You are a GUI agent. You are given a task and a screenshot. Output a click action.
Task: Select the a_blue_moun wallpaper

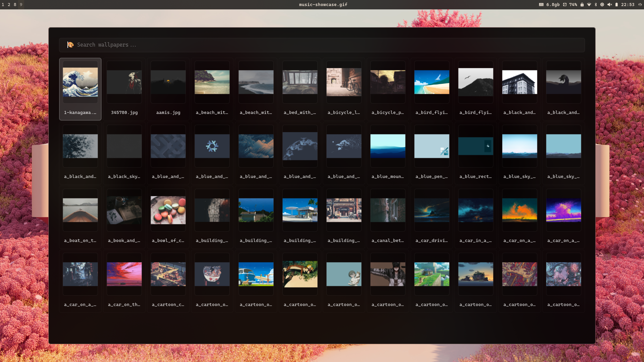[388, 153]
